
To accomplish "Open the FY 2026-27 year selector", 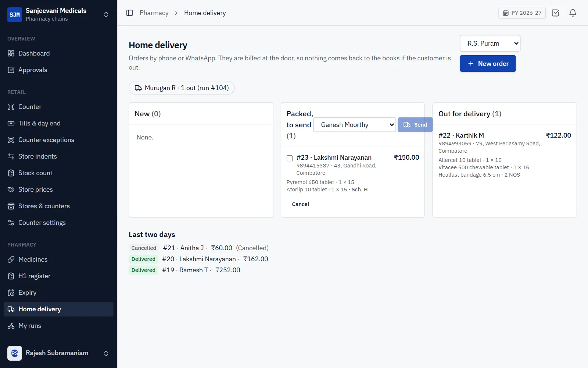I will [x=522, y=13].
